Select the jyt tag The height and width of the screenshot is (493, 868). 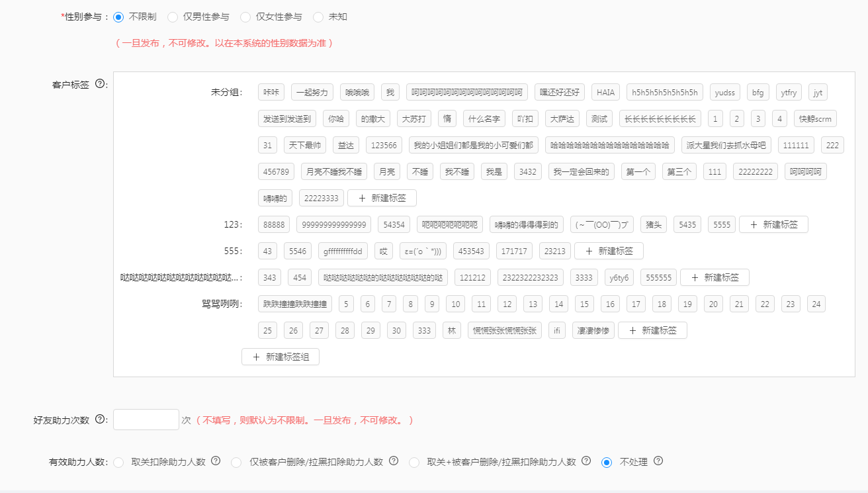pyautogui.click(x=818, y=92)
